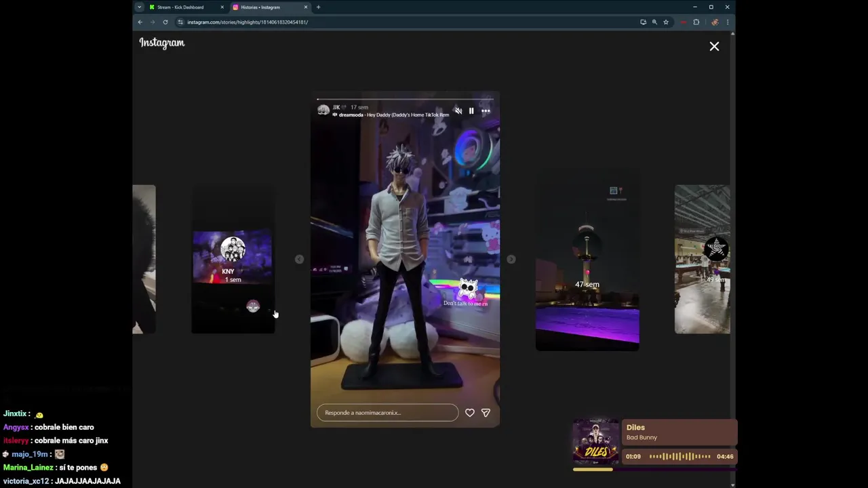The height and width of the screenshot is (488, 868).
Task: Open the 49 sem story thumbnail
Action: point(703,259)
